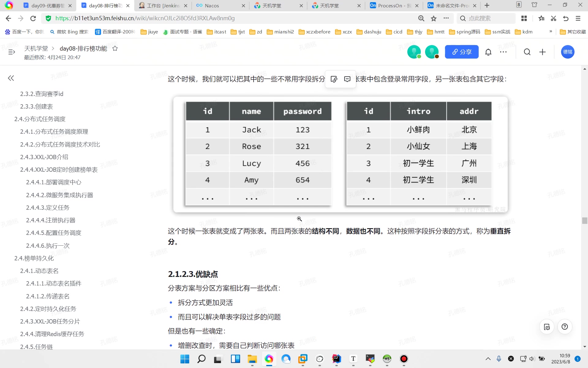Open the Windows Start menu
The width and height of the screenshot is (588, 368).
tap(185, 359)
